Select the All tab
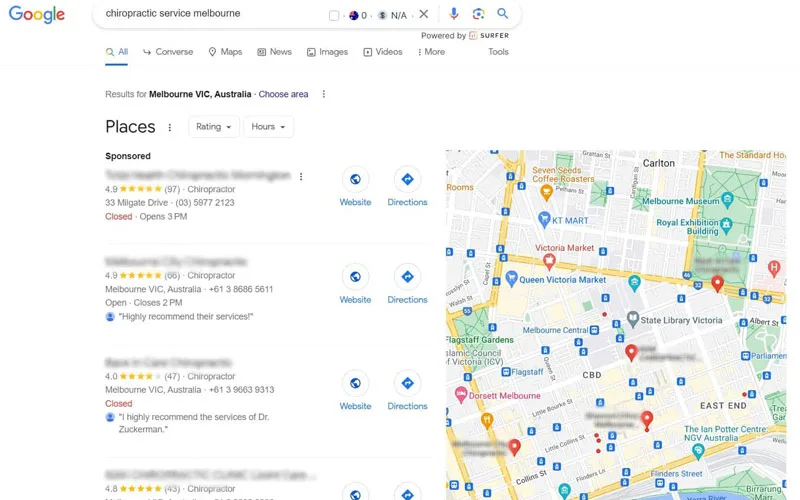The height and width of the screenshot is (500, 800). click(x=117, y=52)
